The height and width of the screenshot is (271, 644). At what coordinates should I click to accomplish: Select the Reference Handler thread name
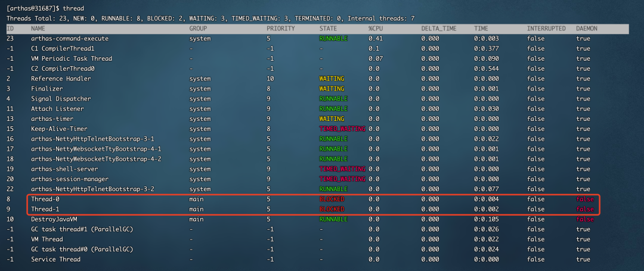[61, 79]
